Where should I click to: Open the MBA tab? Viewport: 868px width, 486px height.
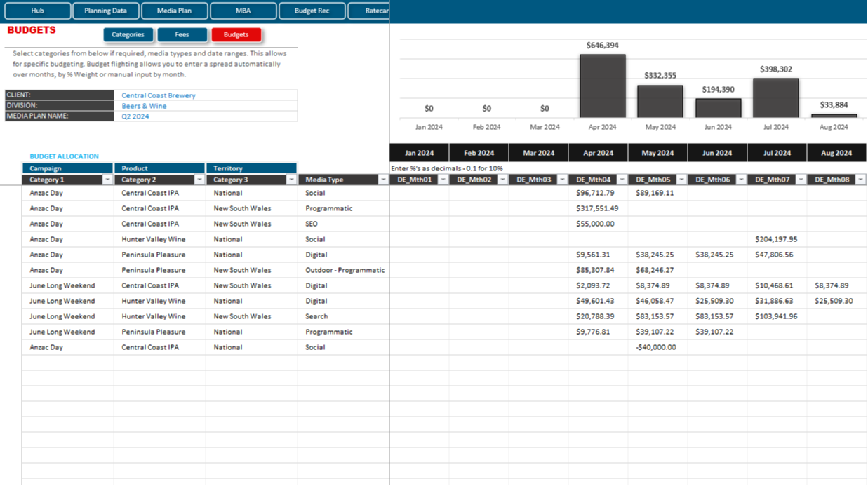point(243,11)
